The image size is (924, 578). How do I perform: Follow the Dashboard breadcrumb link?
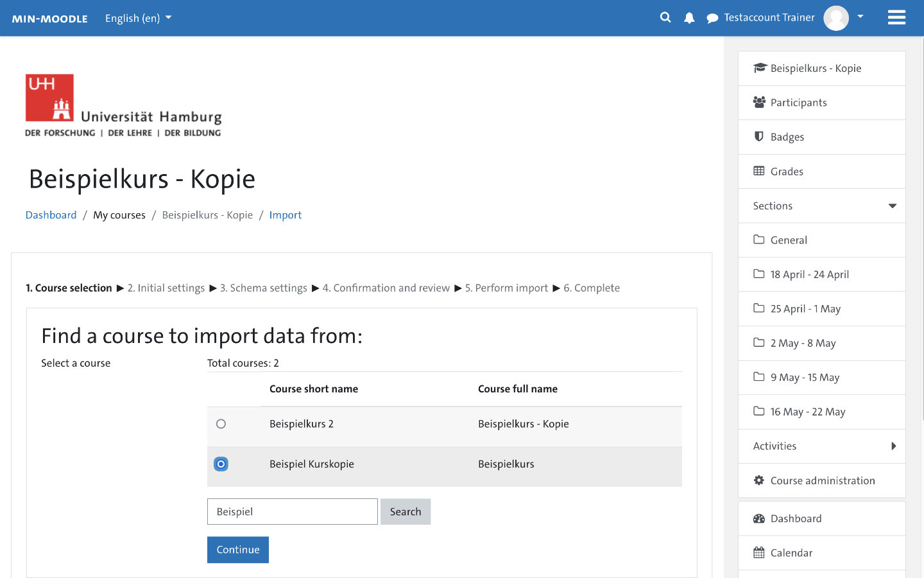(x=51, y=215)
